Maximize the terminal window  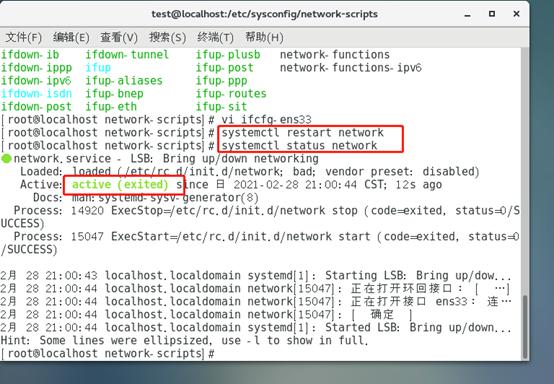click(x=491, y=14)
